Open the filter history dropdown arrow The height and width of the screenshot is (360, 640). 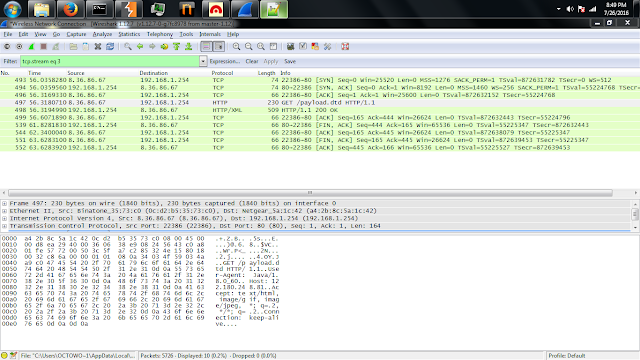point(203,61)
